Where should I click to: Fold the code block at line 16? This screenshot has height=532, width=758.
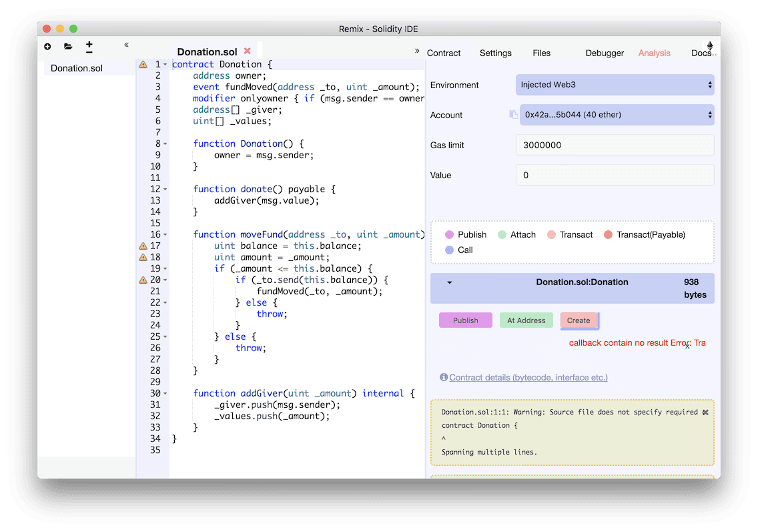pos(163,234)
